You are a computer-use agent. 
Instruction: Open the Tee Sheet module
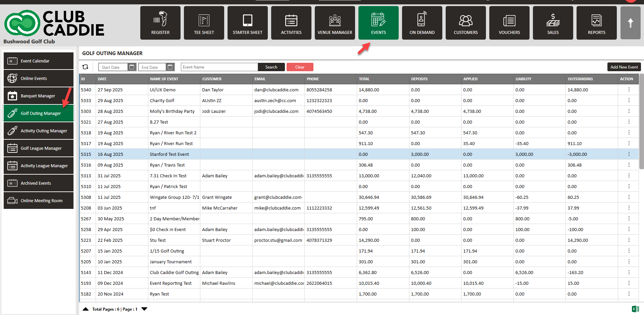coord(204,23)
